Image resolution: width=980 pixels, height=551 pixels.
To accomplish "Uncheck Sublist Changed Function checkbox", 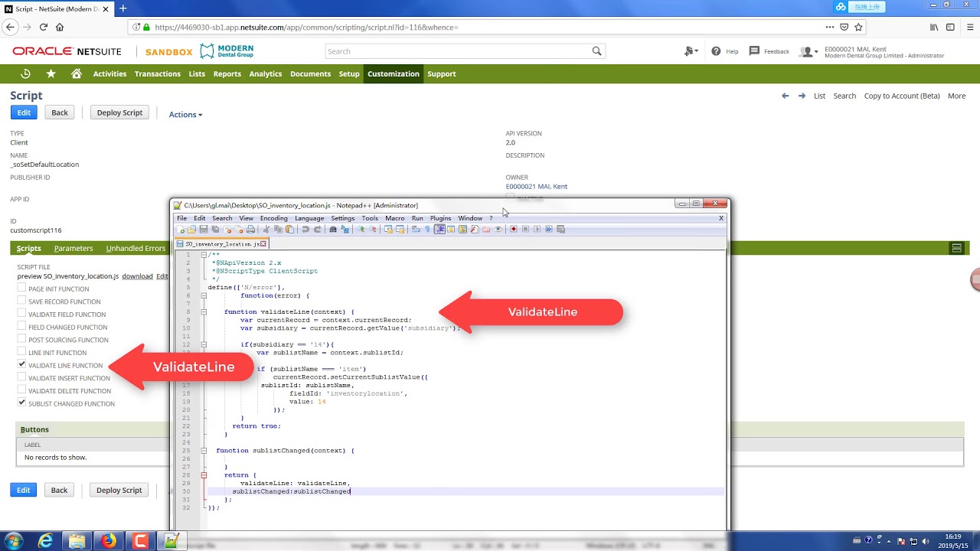I will coord(21,403).
